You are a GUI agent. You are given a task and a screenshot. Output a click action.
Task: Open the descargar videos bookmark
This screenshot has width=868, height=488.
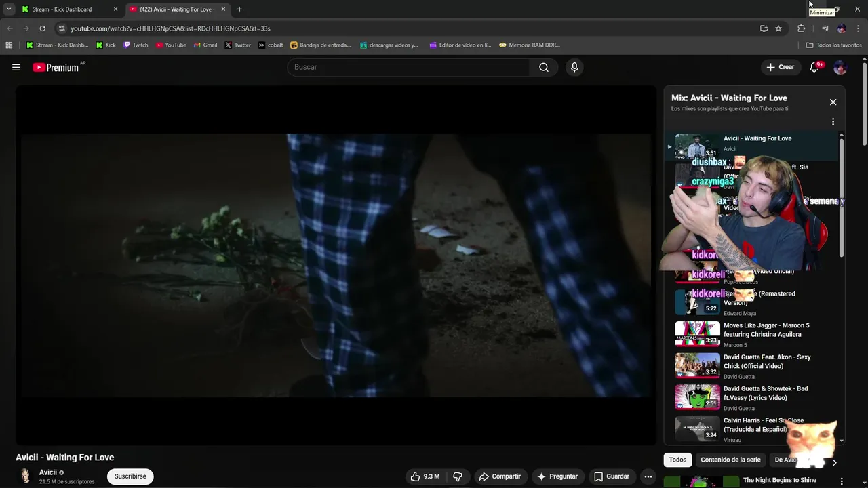(x=389, y=45)
